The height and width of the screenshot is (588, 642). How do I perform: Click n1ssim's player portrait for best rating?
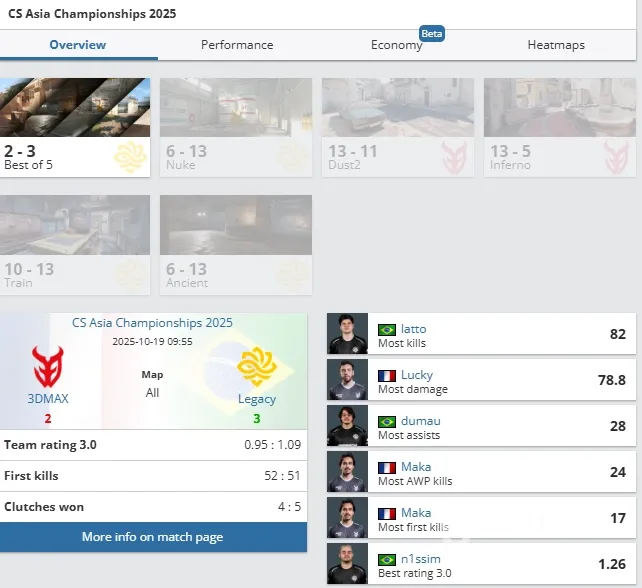coord(347,564)
